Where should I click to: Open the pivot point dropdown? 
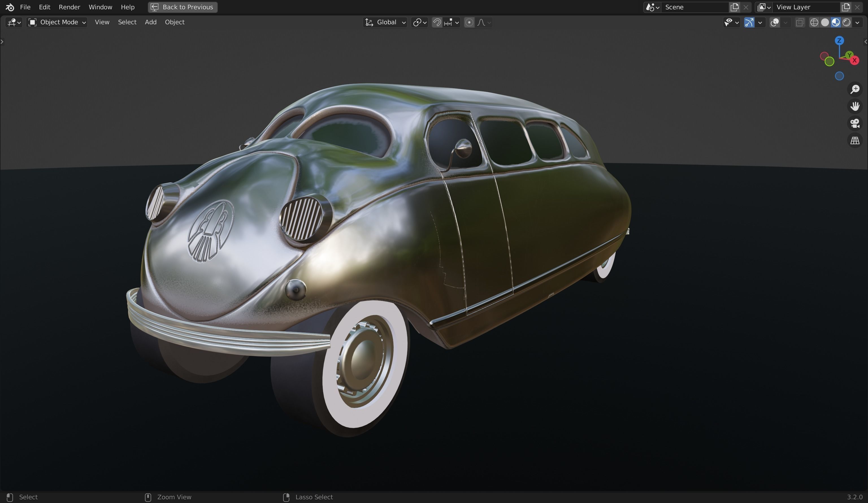pyautogui.click(x=420, y=22)
